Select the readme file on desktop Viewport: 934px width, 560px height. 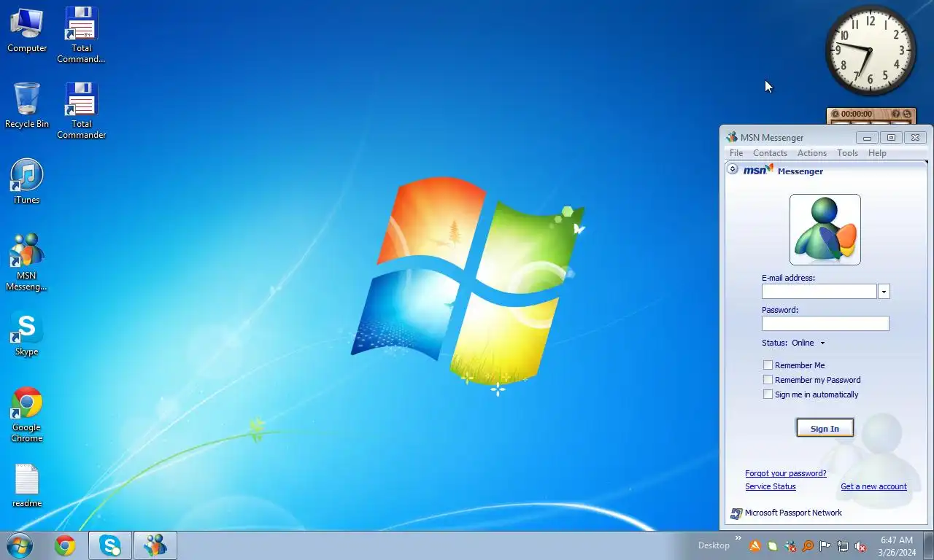pyautogui.click(x=27, y=486)
